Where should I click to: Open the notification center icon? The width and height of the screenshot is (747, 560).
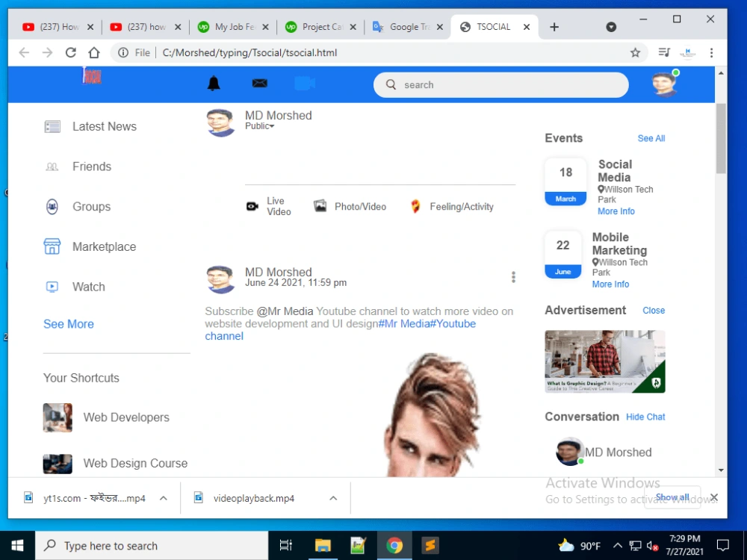coord(722,545)
